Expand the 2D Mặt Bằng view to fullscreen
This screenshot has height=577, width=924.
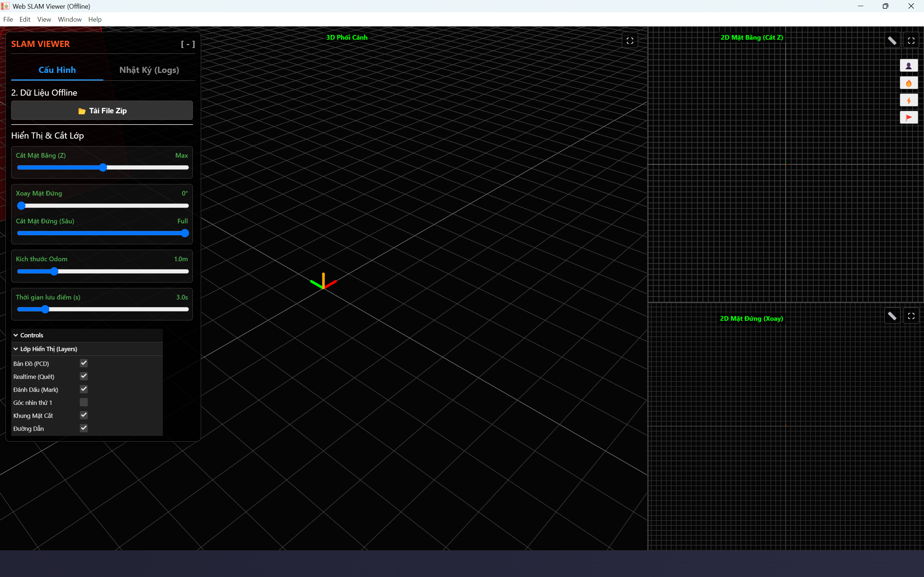(x=911, y=40)
